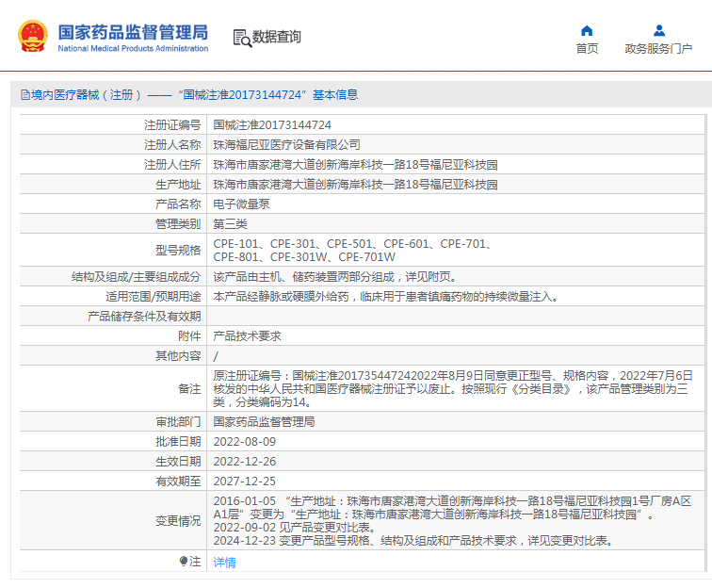Click the 注册证编号 row label

[x=172, y=125]
